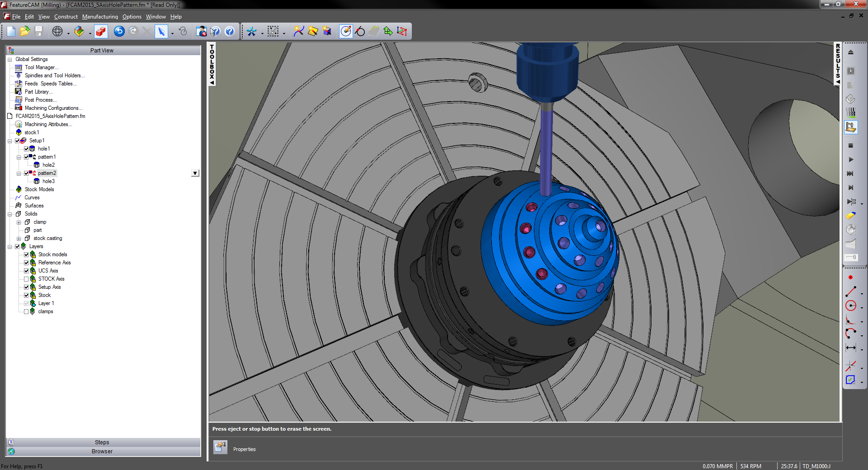The image size is (868, 470).
Task: Expand the stock casting solid node
Action: click(x=19, y=239)
